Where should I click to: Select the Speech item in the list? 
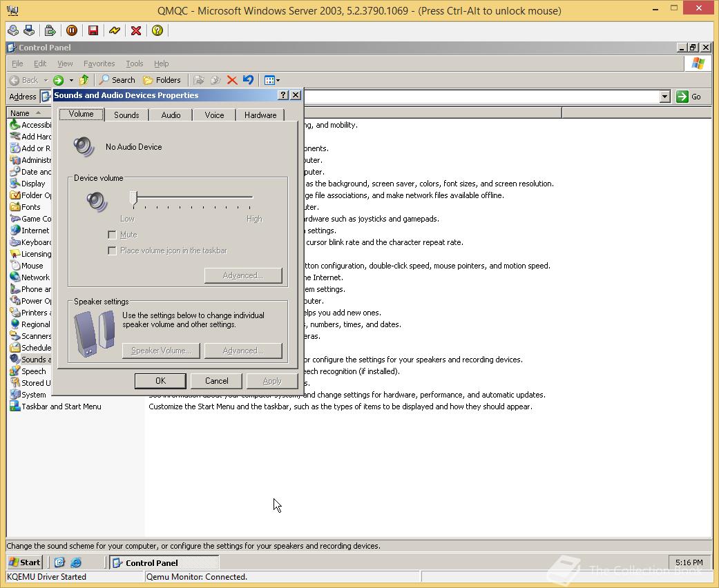point(28,371)
